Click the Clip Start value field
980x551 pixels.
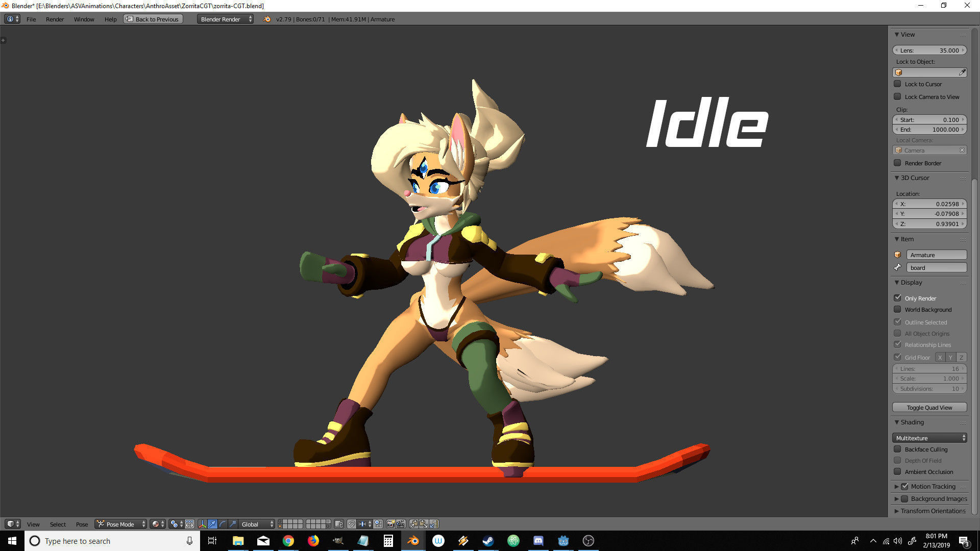(x=929, y=119)
